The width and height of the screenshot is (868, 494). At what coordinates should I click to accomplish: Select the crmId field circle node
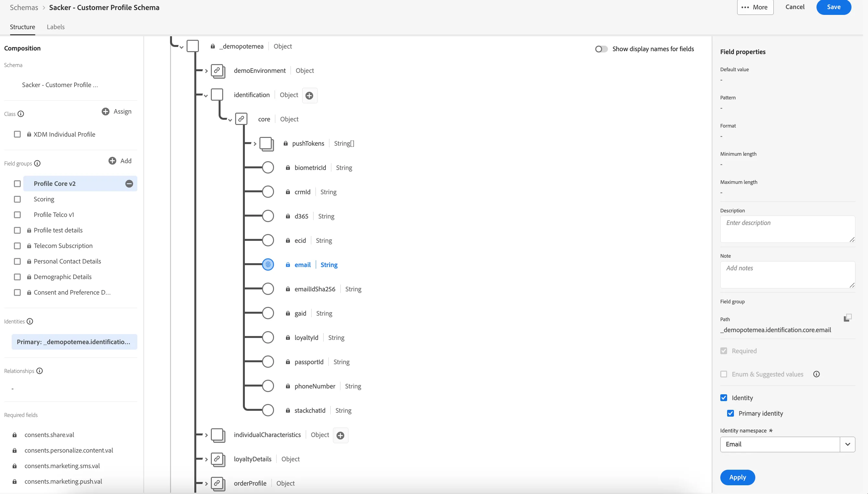(x=268, y=192)
